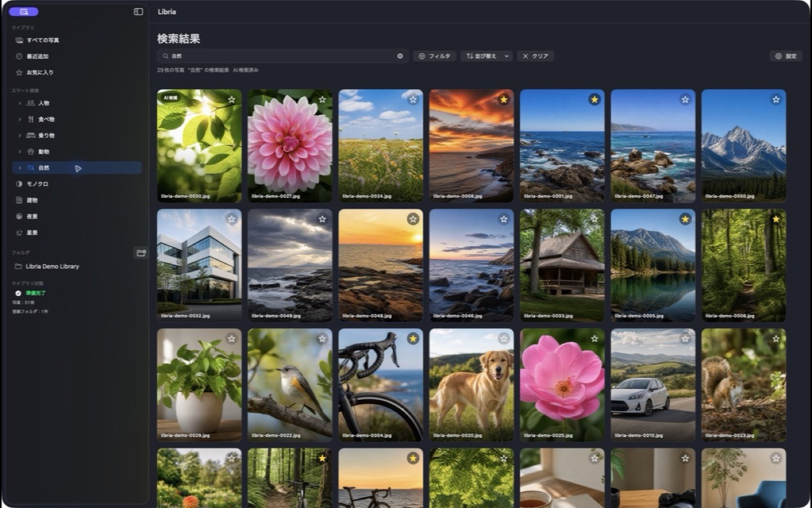Click the libria-demo-0048.jpg file name
This screenshot has width=812, height=508.
[x=367, y=316]
